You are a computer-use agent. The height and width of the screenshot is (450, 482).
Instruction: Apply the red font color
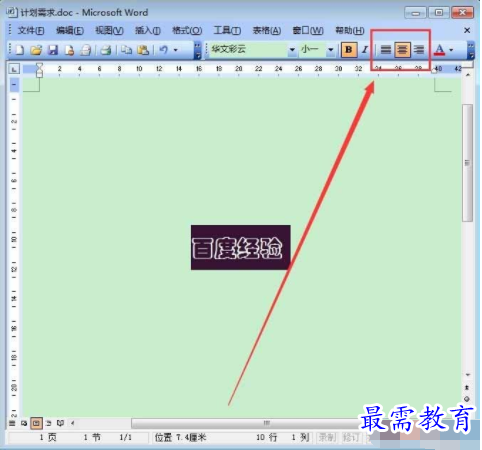[439, 50]
